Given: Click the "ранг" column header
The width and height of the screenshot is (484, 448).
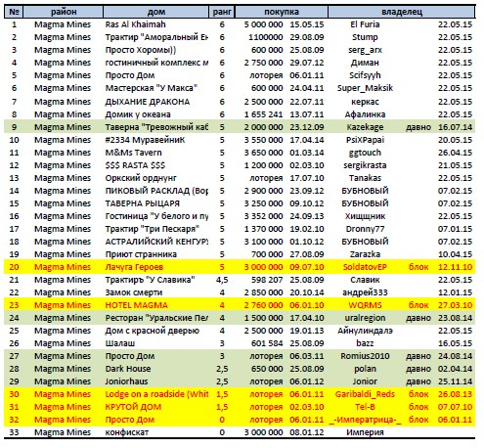Looking at the screenshot, I should coord(222,12).
